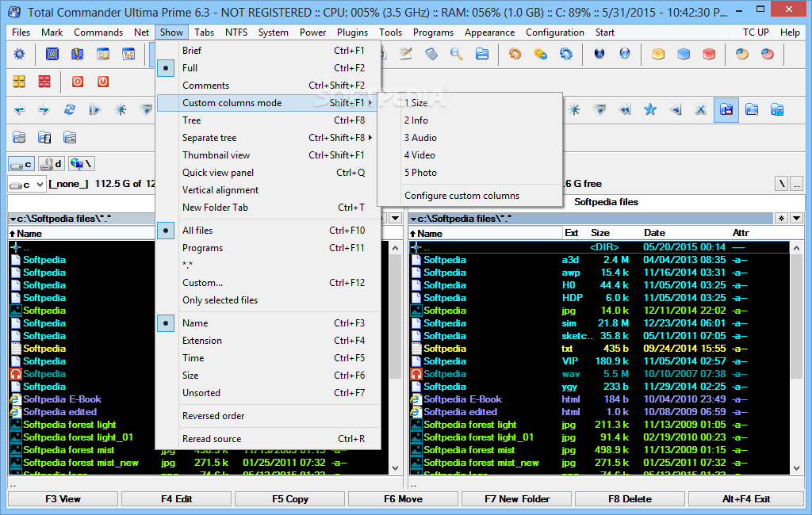Click the magnifying glass search icon
The height and width of the screenshot is (515, 812).
(x=456, y=54)
